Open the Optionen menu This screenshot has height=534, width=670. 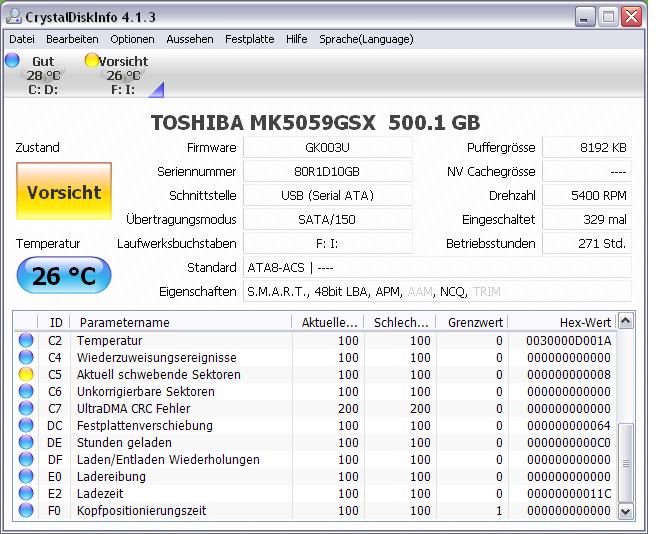(x=132, y=39)
